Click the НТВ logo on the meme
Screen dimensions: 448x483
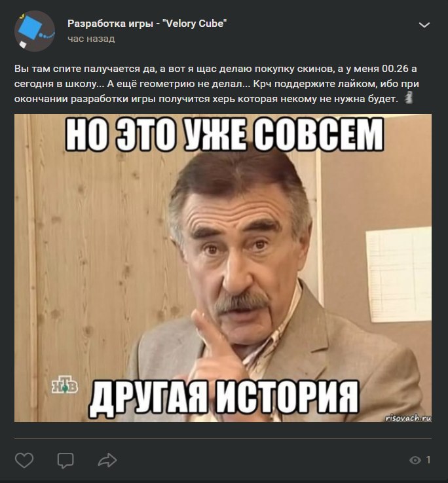click(x=64, y=385)
